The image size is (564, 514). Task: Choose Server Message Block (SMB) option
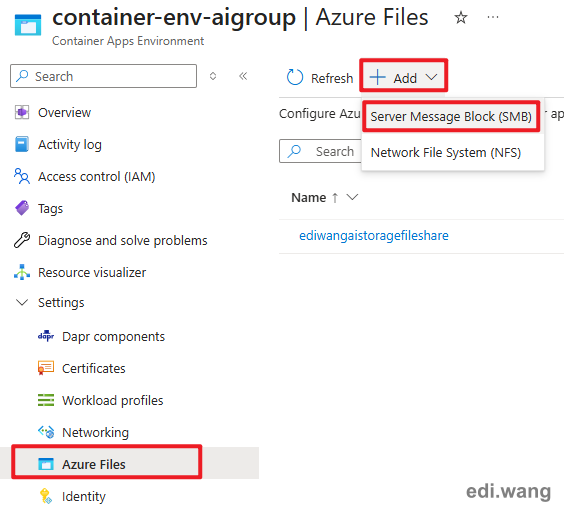pyautogui.click(x=451, y=117)
